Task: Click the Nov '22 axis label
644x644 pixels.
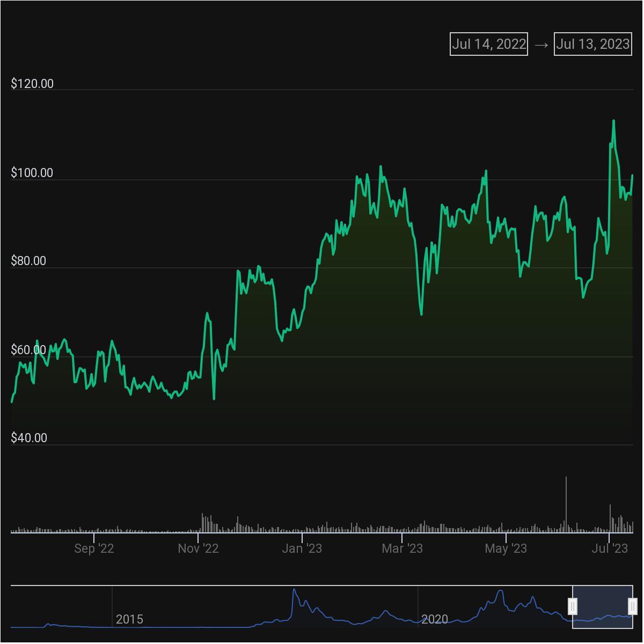Action: pyautogui.click(x=198, y=548)
